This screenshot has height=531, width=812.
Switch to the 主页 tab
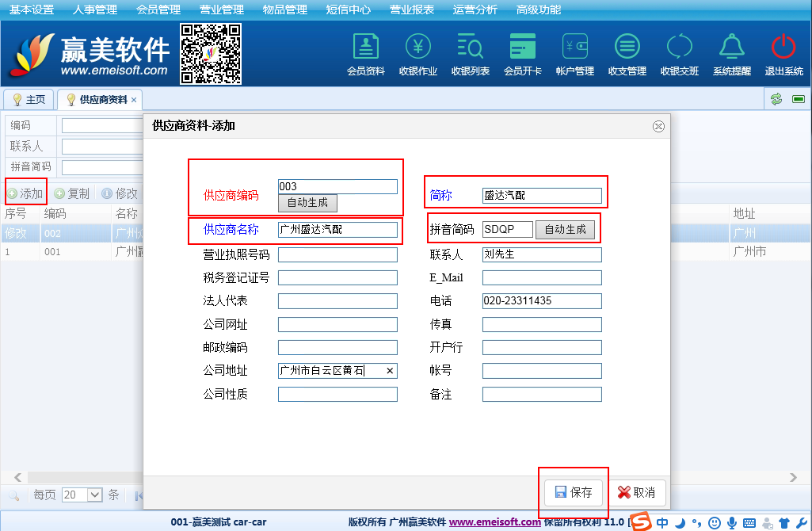tap(29, 100)
